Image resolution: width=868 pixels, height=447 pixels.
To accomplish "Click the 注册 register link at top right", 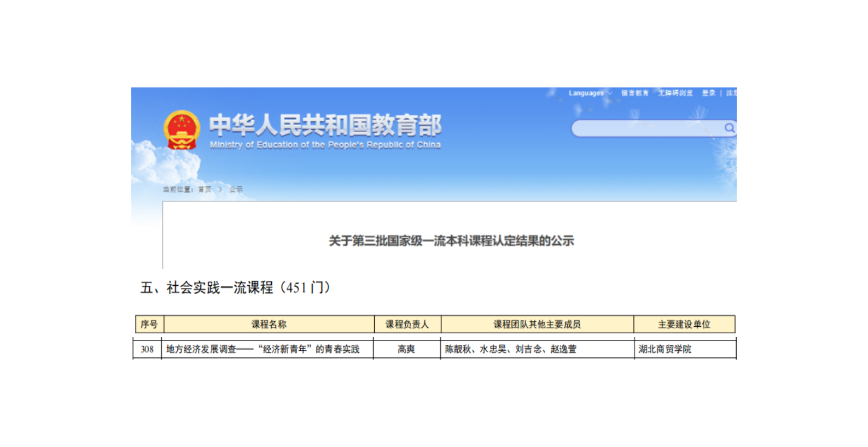I will click(x=731, y=93).
